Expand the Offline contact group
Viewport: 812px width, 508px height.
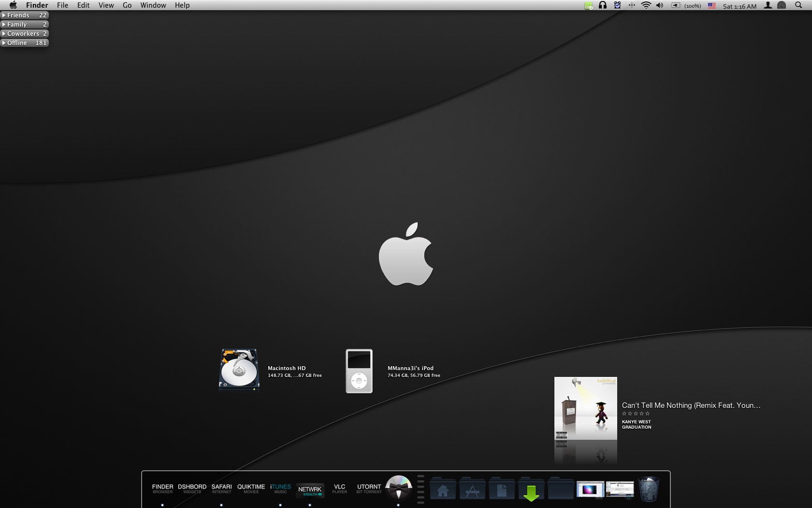[x=24, y=43]
